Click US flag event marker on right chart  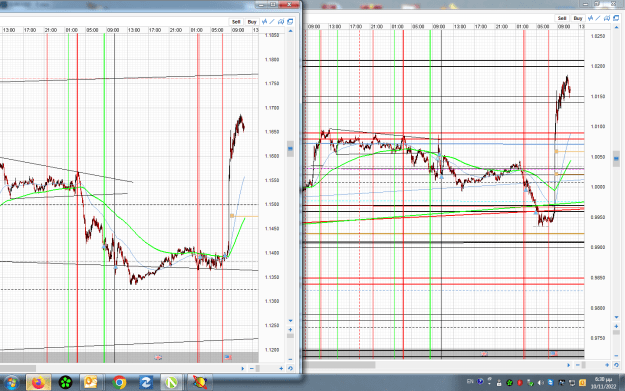click(x=554, y=354)
